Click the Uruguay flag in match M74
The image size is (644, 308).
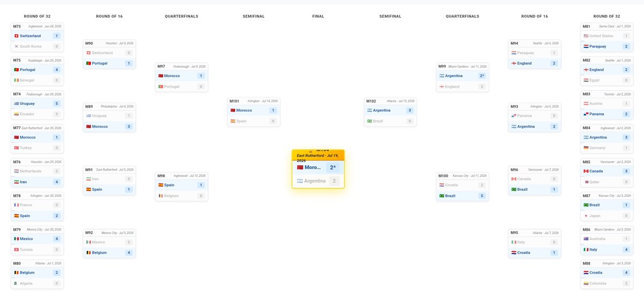click(17, 104)
